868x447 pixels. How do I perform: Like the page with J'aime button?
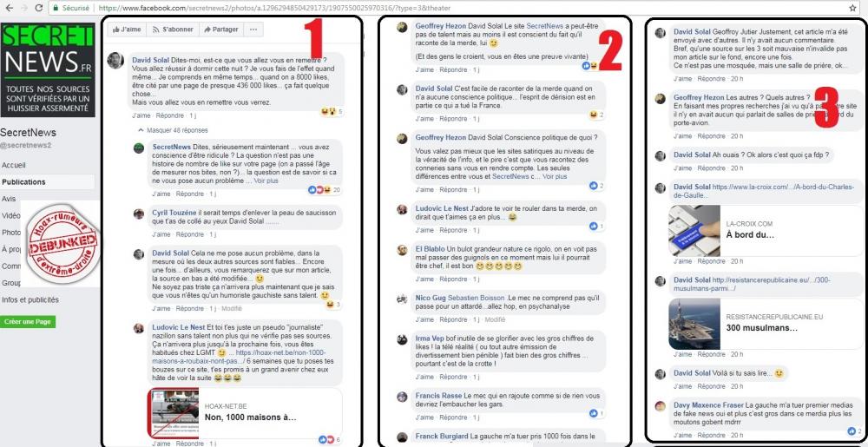click(x=127, y=30)
